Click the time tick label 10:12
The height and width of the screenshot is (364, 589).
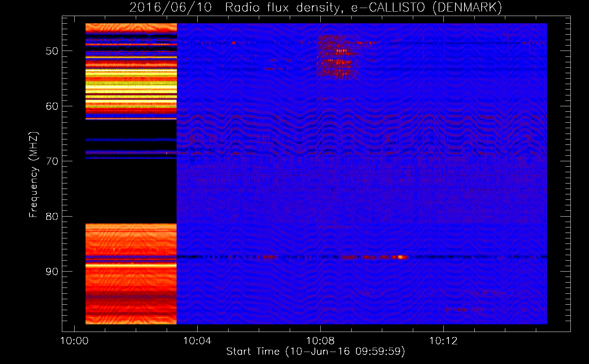click(x=443, y=341)
